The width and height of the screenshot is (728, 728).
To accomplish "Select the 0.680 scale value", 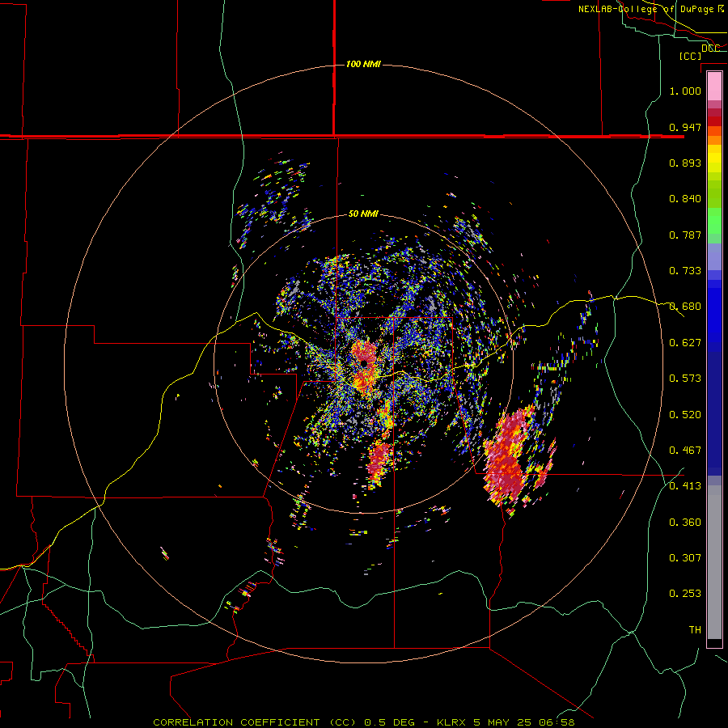I will 685,307.
